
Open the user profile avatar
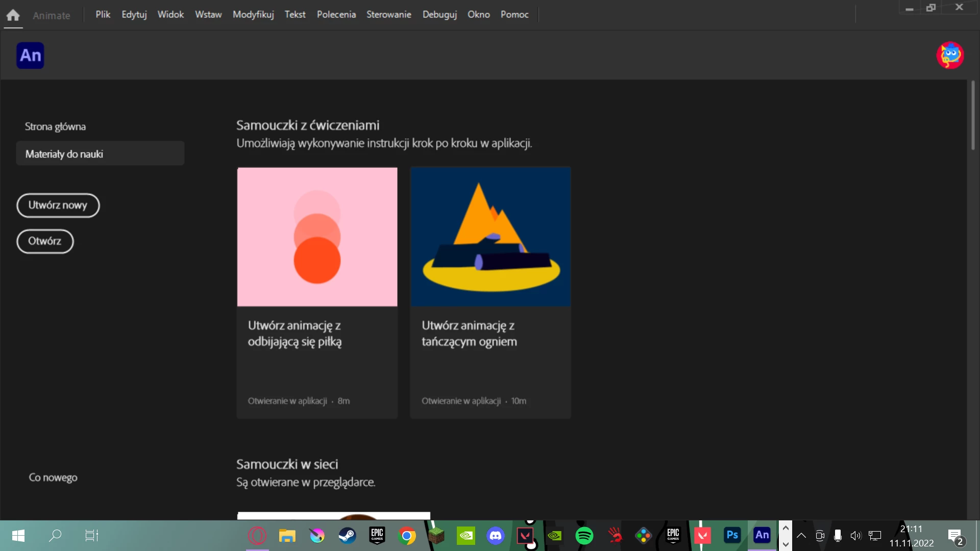click(949, 55)
